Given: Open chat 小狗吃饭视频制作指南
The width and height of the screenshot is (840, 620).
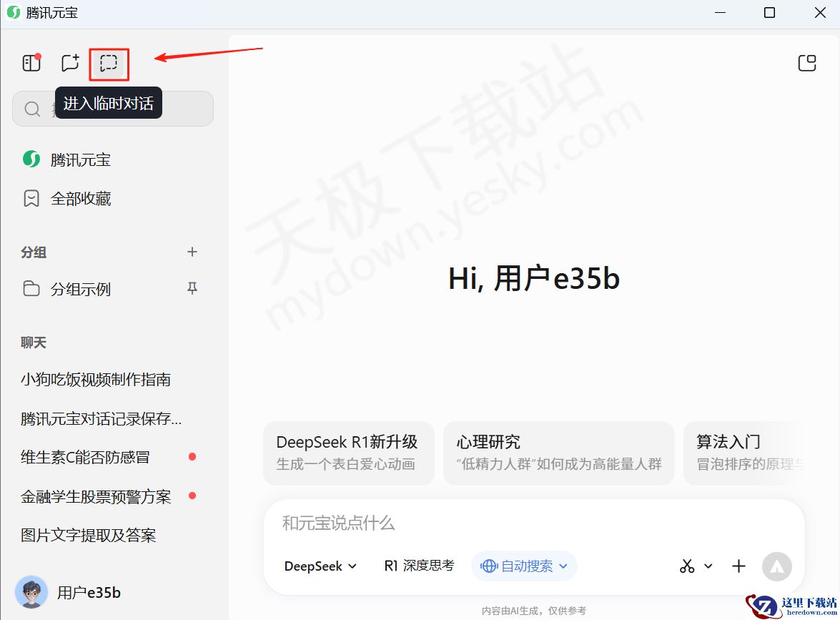Looking at the screenshot, I should tap(96, 380).
